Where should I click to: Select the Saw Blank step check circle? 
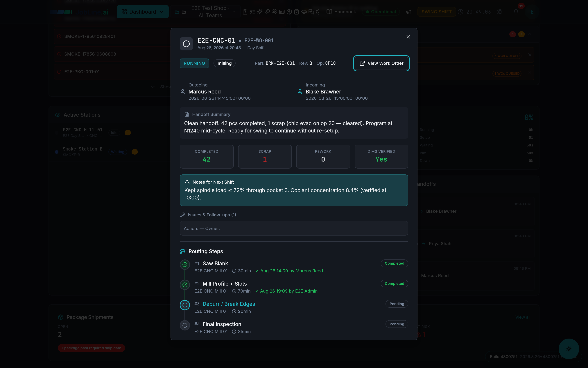[x=185, y=265]
